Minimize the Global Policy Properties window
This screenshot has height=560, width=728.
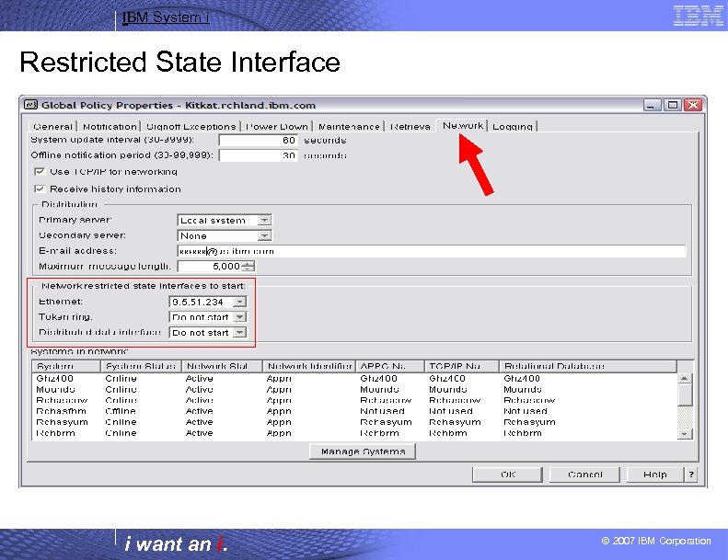pyautogui.click(x=651, y=105)
